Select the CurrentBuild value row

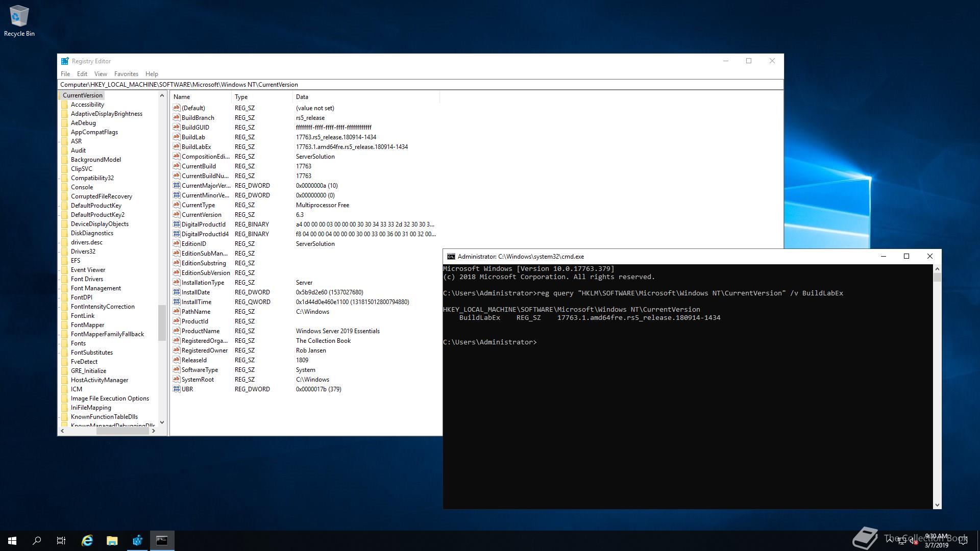[305, 166]
